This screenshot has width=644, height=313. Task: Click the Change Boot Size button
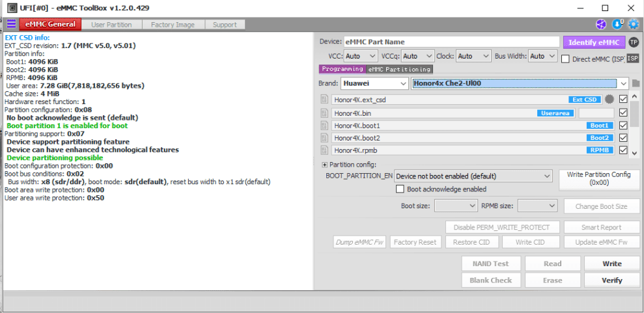point(601,206)
